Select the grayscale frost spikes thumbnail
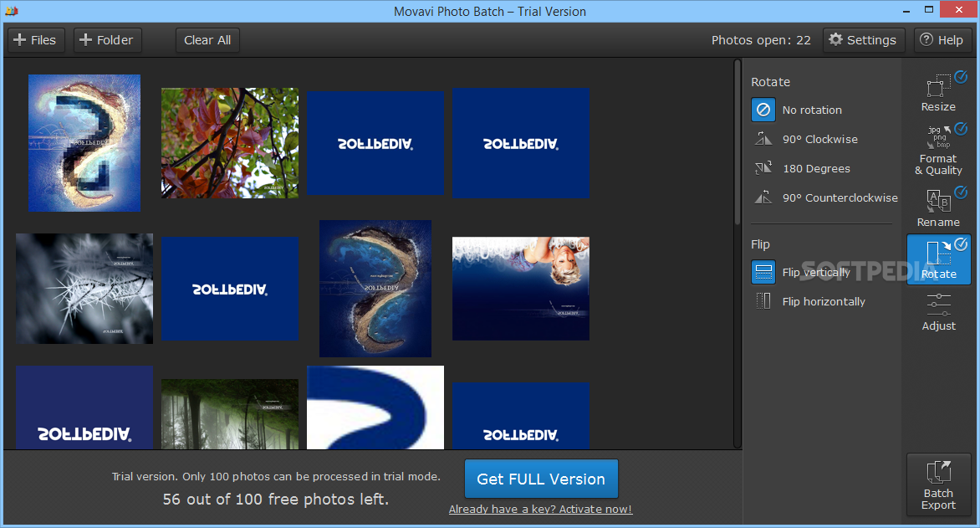The width and height of the screenshot is (980, 528). tap(84, 289)
